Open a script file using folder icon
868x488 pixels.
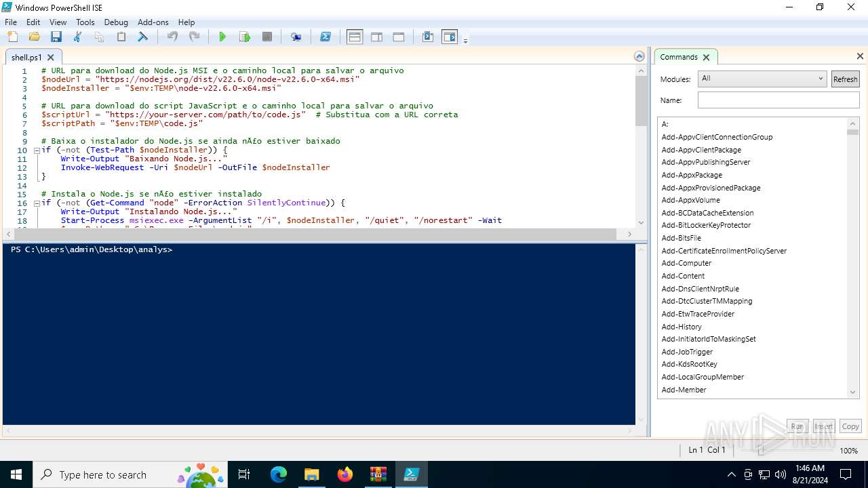(x=34, y=37)
